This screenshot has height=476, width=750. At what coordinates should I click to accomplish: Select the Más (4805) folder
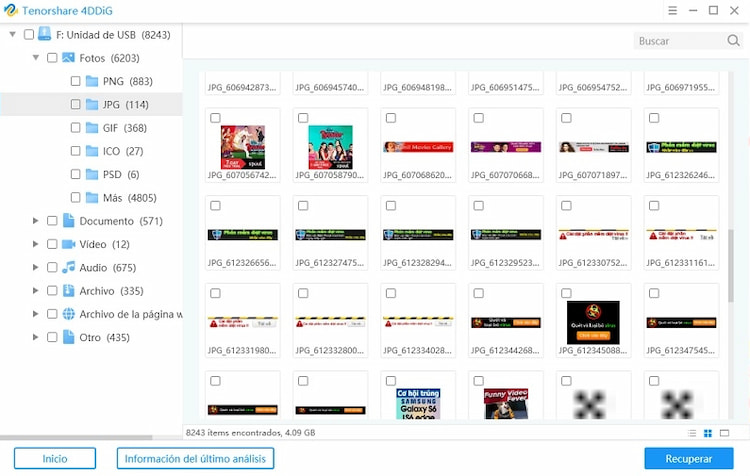pyautogui.click(x=130, y=198)
